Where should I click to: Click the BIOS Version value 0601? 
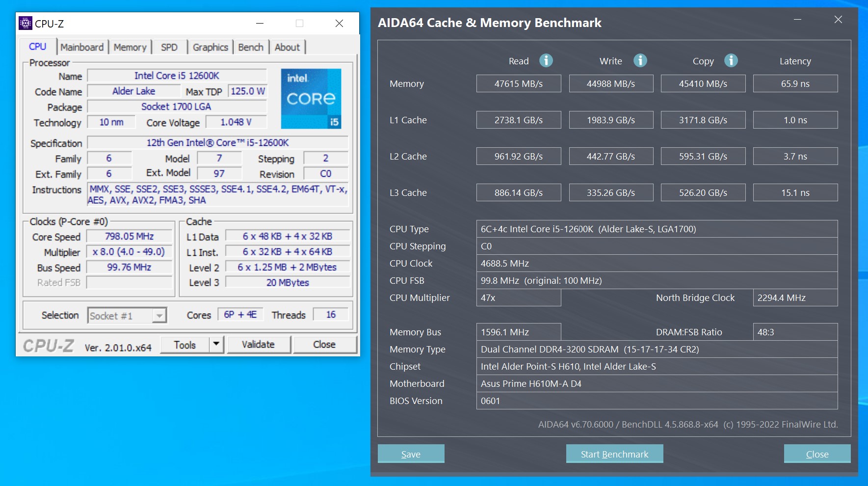pos(657,401)
